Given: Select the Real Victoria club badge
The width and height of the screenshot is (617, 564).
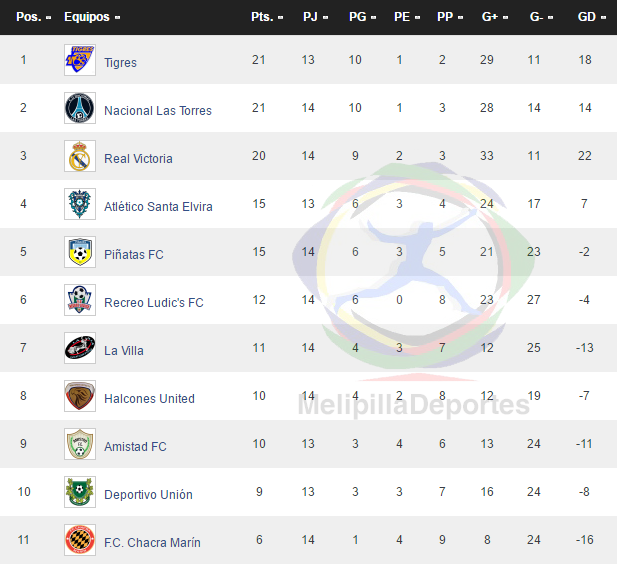Looking at the screenshot, I should point(80,156).
